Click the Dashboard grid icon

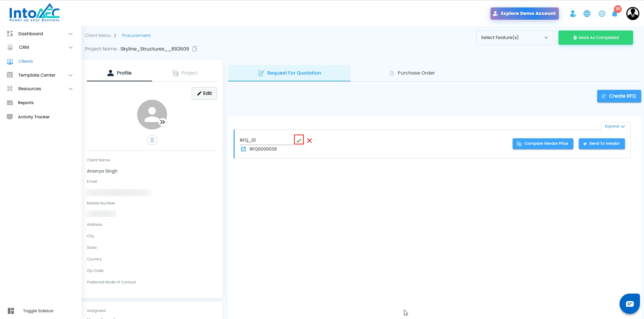10,34
